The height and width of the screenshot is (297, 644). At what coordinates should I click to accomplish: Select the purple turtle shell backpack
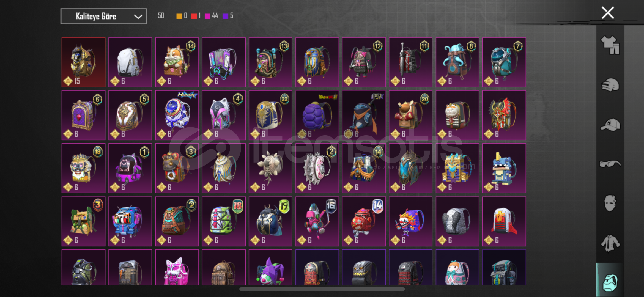click(317, 115)
